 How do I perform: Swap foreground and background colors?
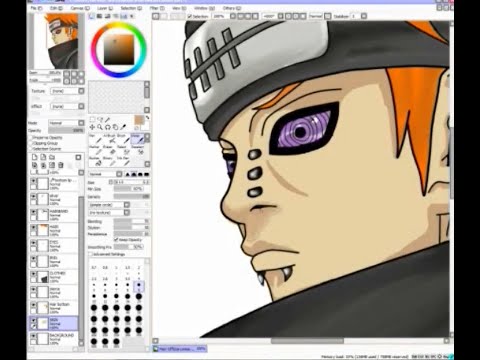(x=147, y=118)
